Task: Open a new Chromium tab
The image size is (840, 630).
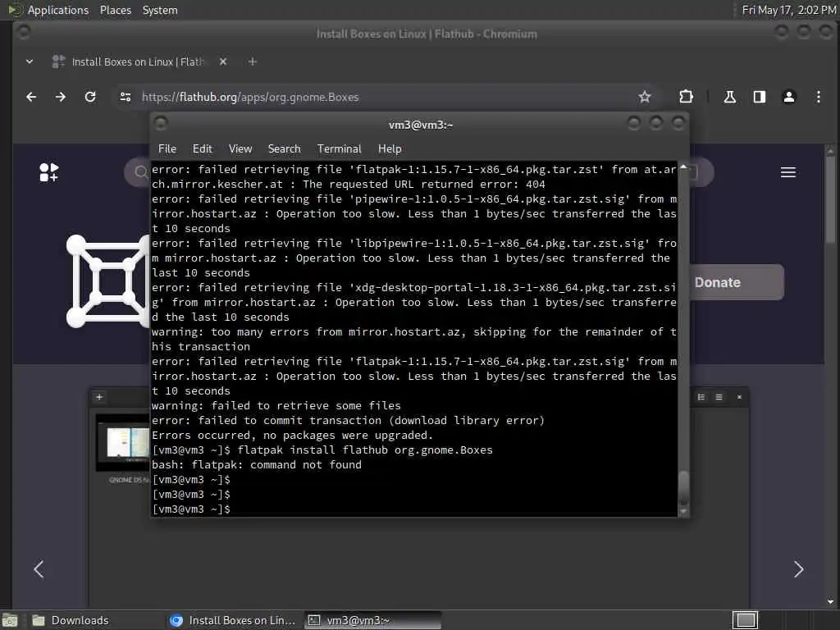Action: [x=253, y=62]
